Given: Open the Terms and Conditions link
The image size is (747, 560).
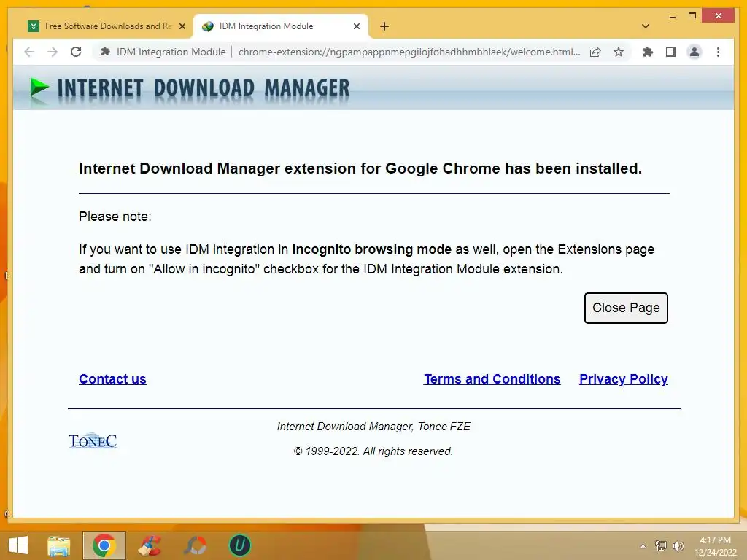Looking at the screenshot, I should pyautogui.click(x=492, y=379).
